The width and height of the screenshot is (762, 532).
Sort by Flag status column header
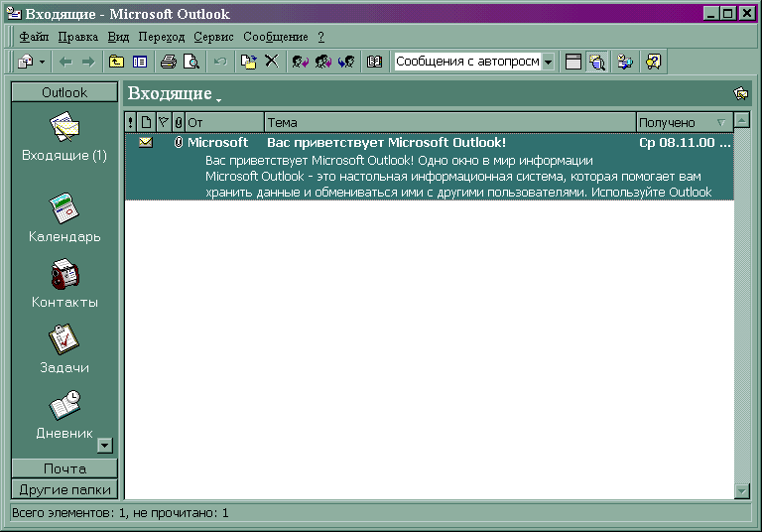[x=164, y=122]
